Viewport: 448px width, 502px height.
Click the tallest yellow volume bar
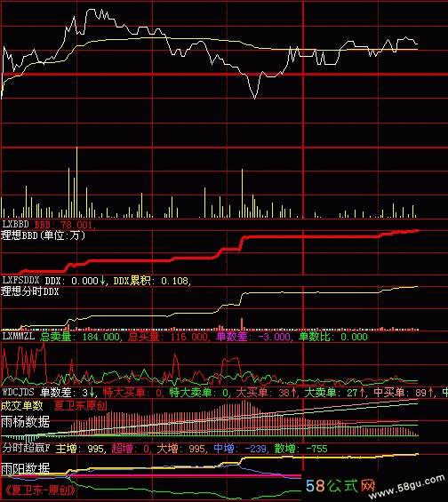pyautogui.click(x=76, y=182)
